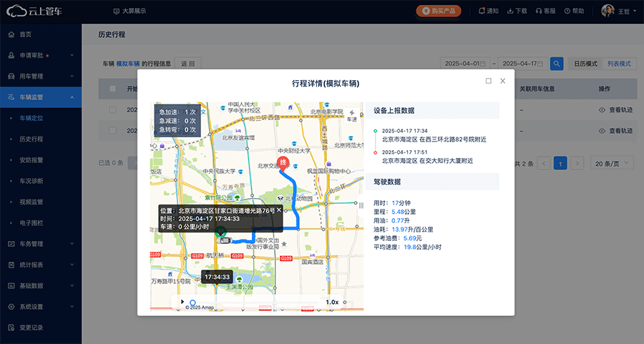Toggle the select-all header checkbox

tap(112, 89)
